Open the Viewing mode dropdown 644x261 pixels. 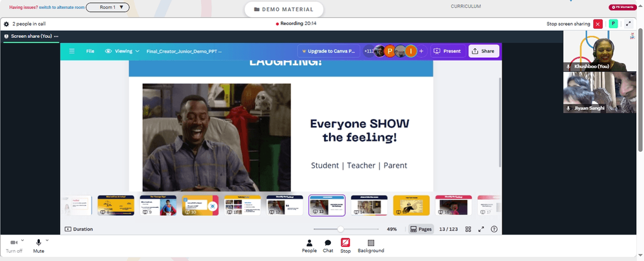(x=122, y=51)
